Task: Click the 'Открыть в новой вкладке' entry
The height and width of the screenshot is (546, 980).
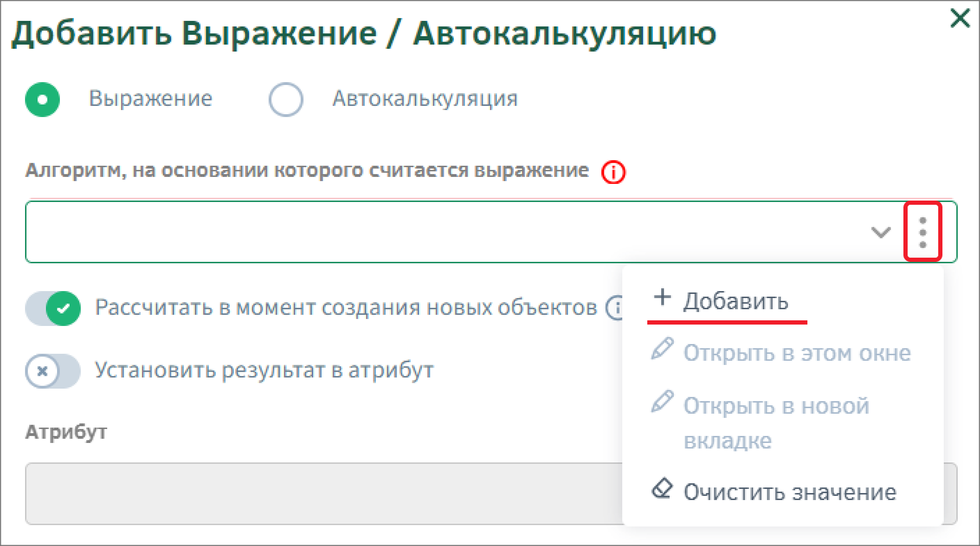Action: tap(776, 423)
